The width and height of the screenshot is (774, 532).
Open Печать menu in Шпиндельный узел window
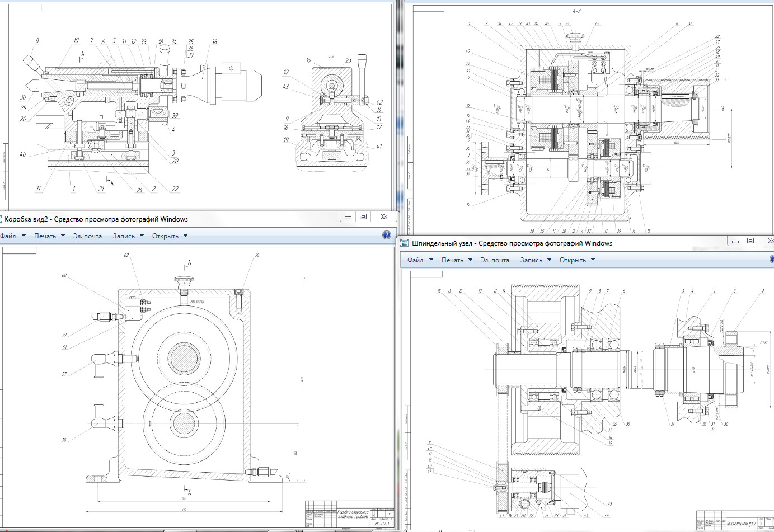452,260
